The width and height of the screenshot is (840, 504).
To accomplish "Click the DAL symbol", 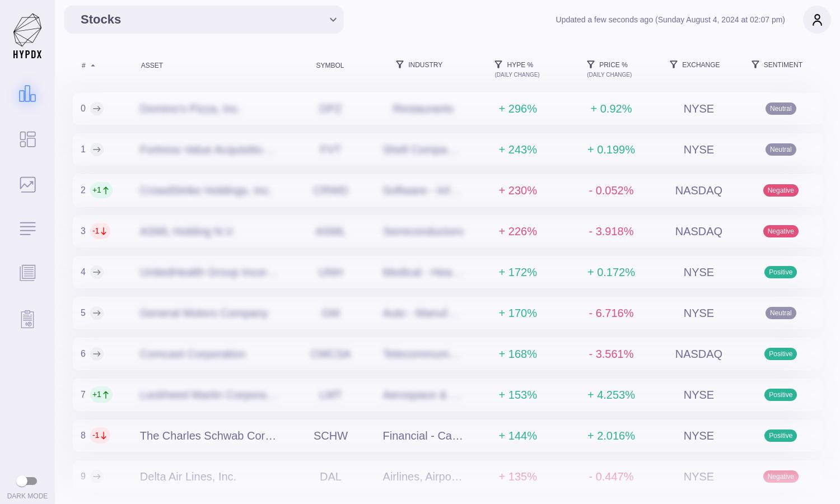I will click(330, 477).
